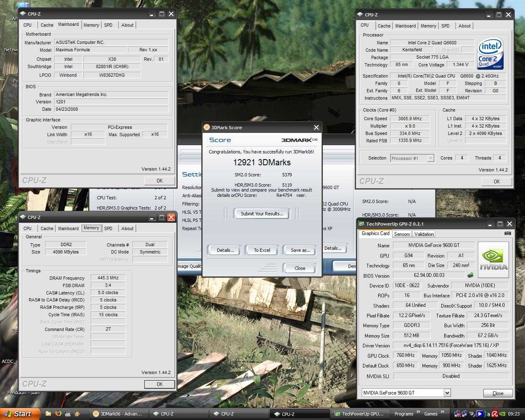
Task: Click the taskbar clock showing 09:23
Action: [x=514, y=414]
